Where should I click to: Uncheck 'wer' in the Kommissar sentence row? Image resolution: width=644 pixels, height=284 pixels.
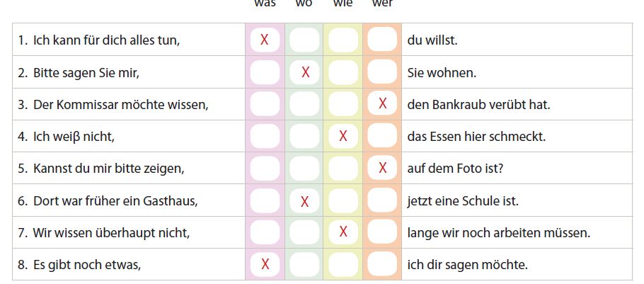click(382, 104)
